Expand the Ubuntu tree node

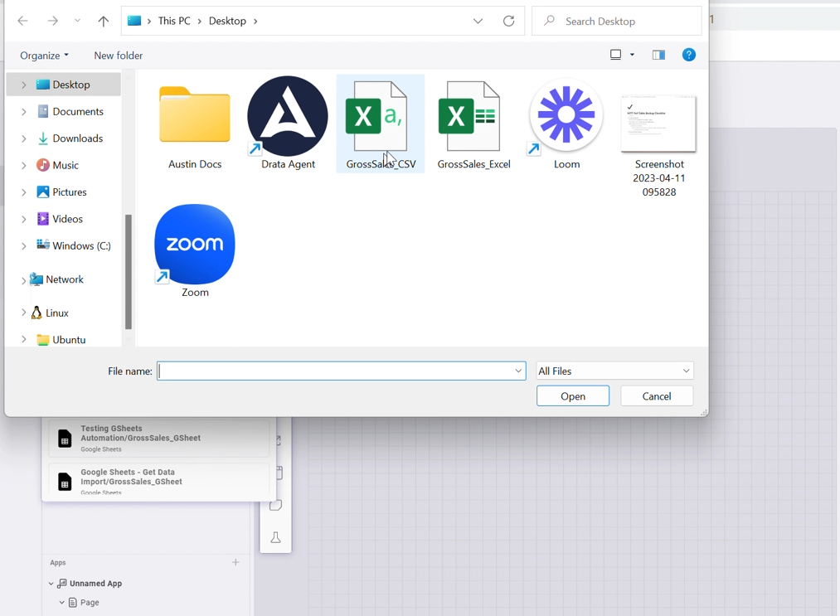[x=23, y=339]
